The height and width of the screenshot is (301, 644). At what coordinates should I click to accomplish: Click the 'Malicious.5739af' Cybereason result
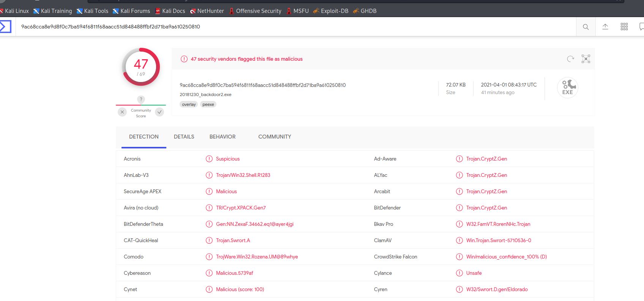[234, 273]
